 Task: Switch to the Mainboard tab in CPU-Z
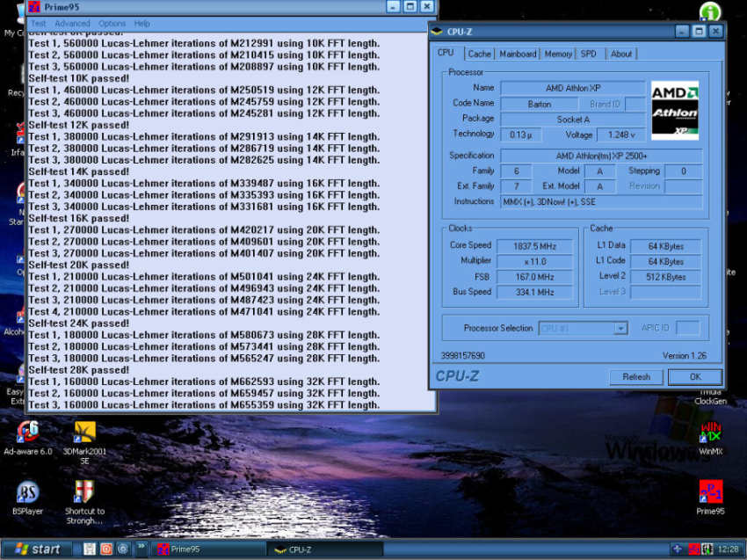pyautogui.click(x=518, y=54)
